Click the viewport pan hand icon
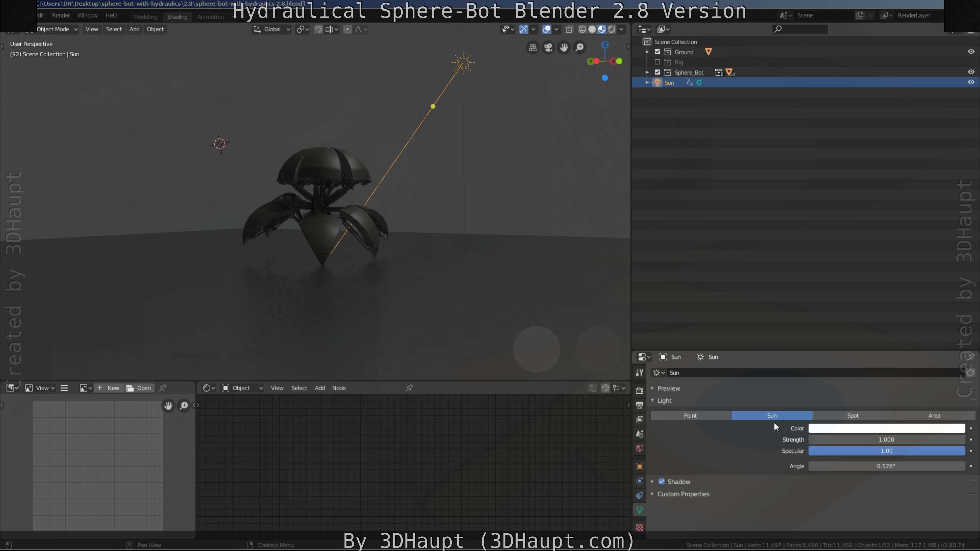The height and width of the screenshot is (551, 980). [564, 47]
